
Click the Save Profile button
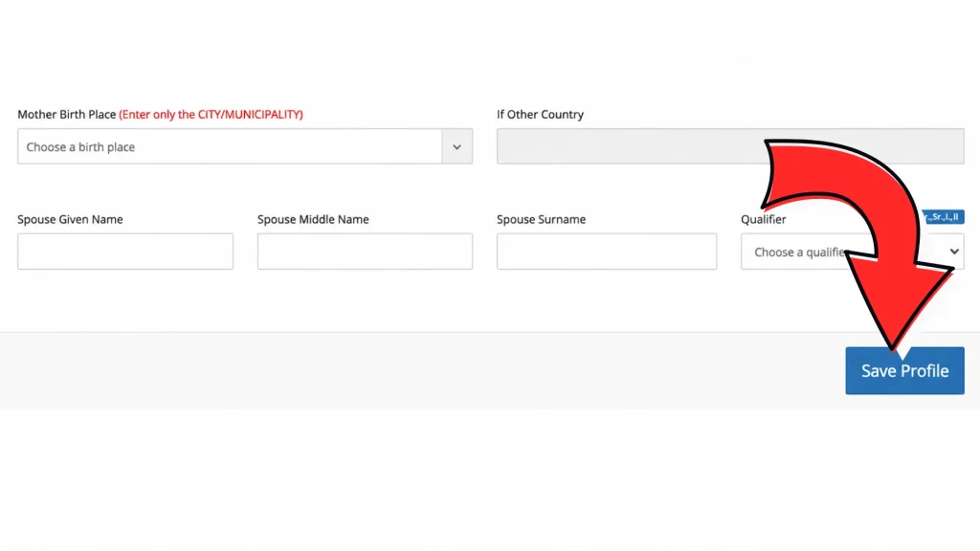point(904,370)
